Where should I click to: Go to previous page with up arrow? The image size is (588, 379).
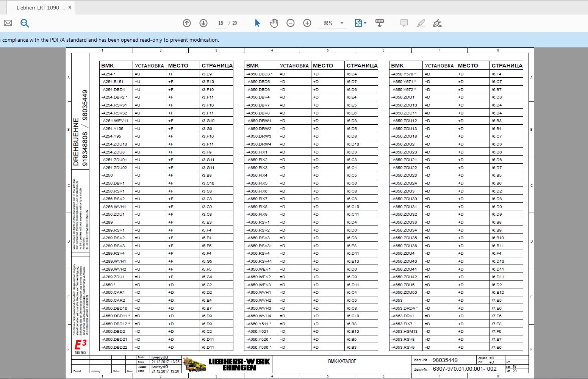[187, 23]
